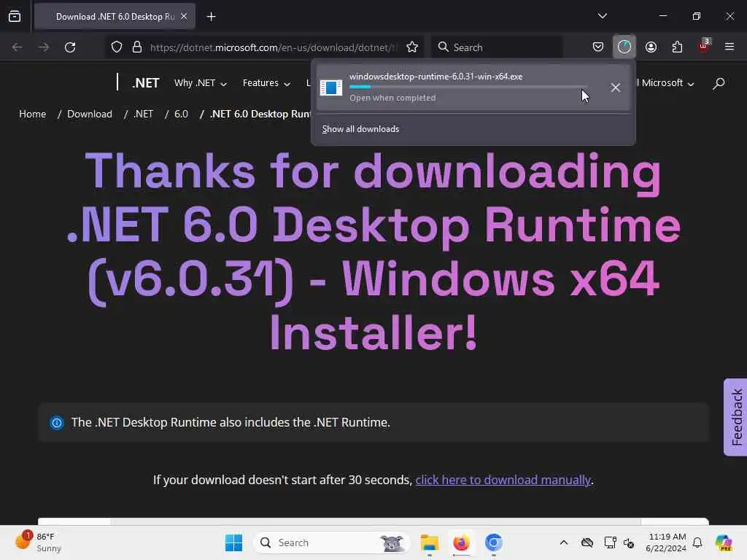Click here to download manually link
Image resolution: width=747 pixels, height=560 pixels.
click(503, 480)
